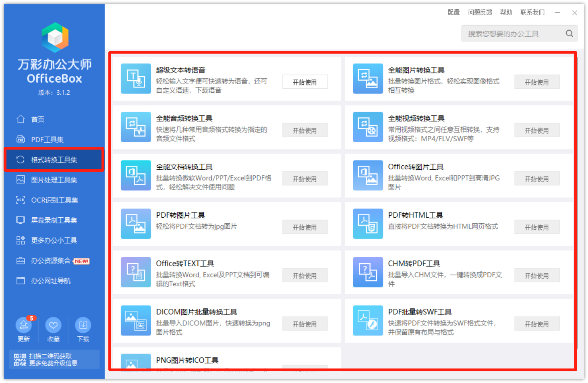This screenshot has height=383, width=588.
Task: Click 开始使用 for 全能视频转换工具
Action: pos(537,130)
